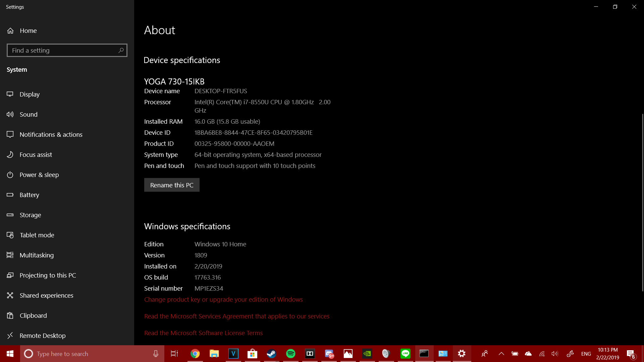The image size is (644, 362).
Task: Open Storage settings
Action: coord(30,215)
